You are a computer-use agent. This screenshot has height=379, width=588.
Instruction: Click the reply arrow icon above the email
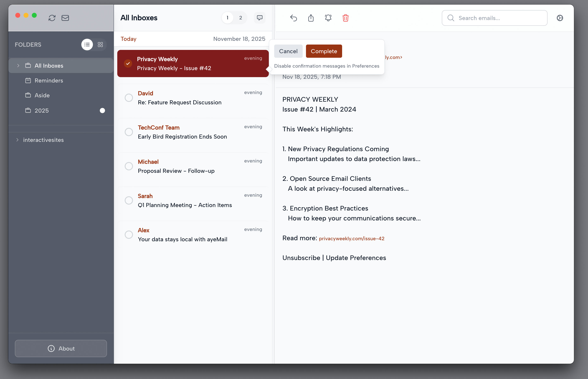(293, 18)
